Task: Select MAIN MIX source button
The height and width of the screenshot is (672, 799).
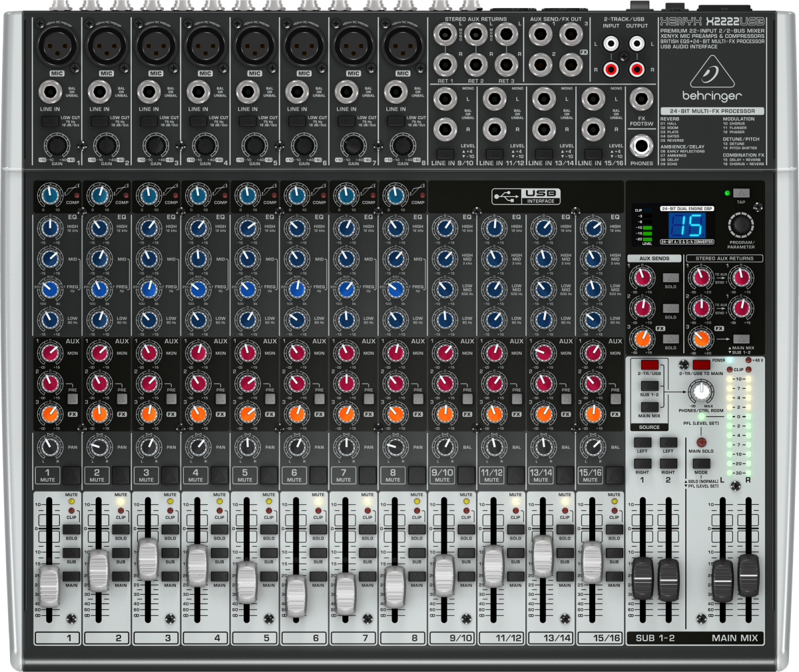Action: pos(649,407)
